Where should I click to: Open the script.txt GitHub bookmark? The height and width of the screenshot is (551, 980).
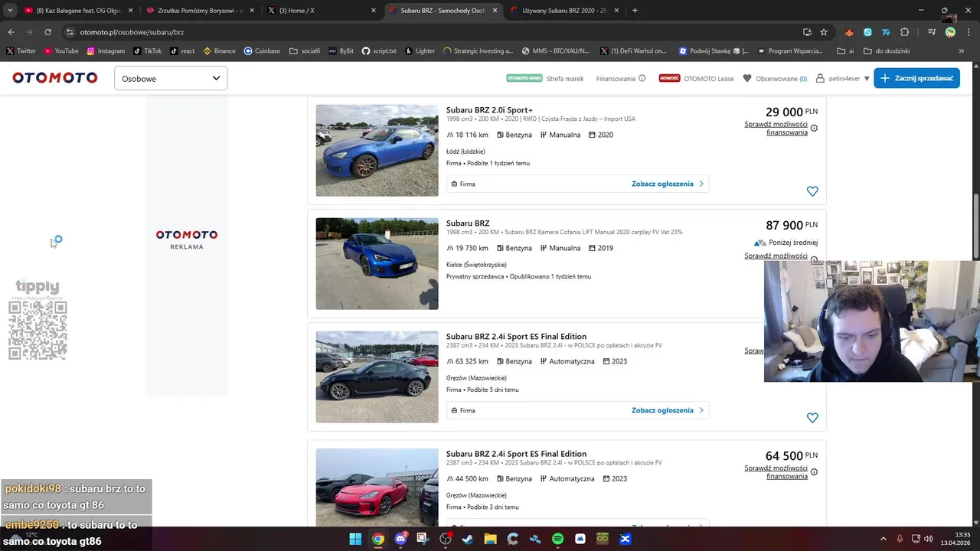pyautogui.click(x=379, y=51)
